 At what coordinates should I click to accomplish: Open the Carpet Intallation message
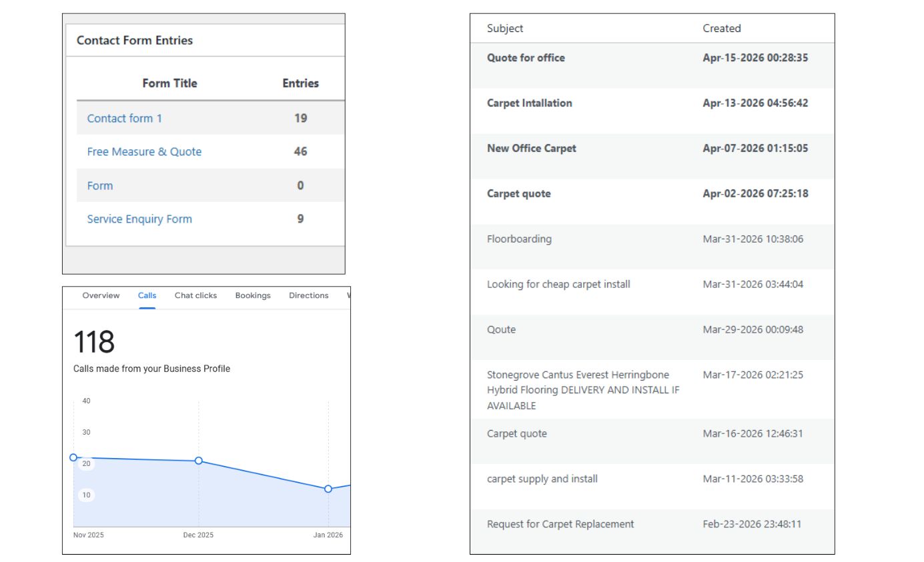tap(529, 103)
